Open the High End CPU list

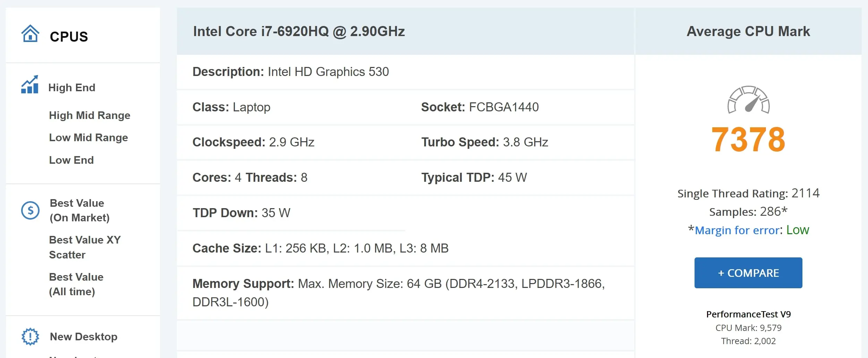click(72, 87)
